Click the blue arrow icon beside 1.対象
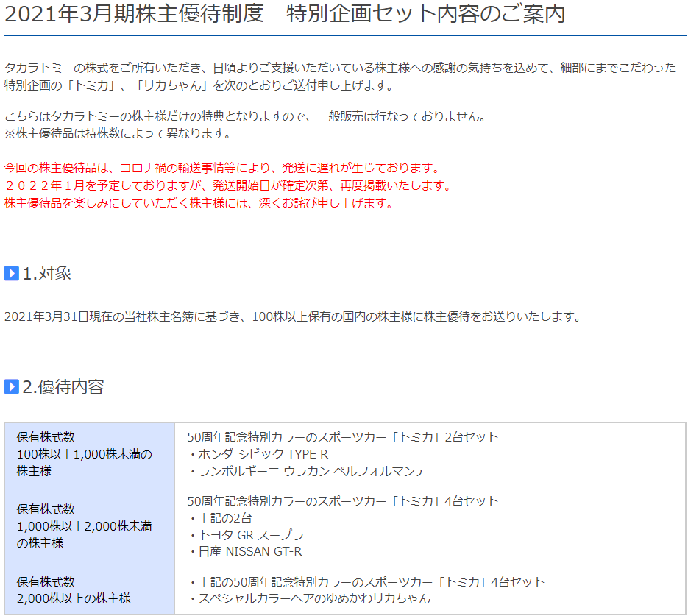The height and width of the screenshot is (616, 688). coord(11,274)
